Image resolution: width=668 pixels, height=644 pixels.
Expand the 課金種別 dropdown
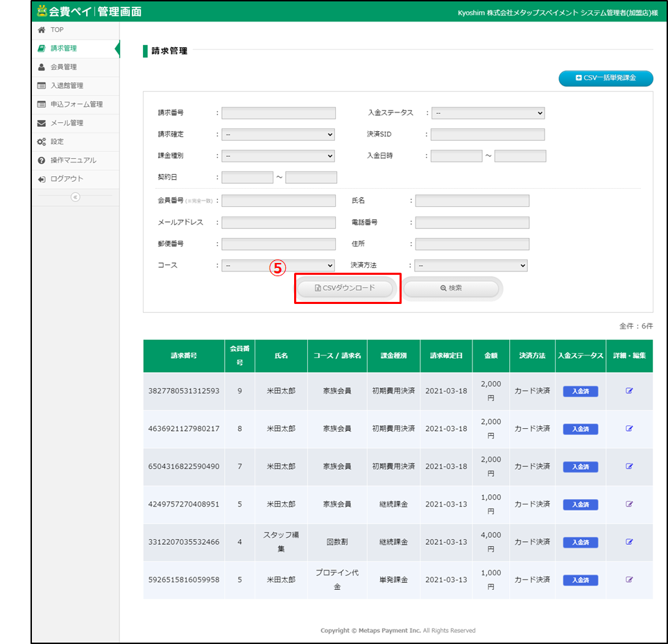coord(277,156)
